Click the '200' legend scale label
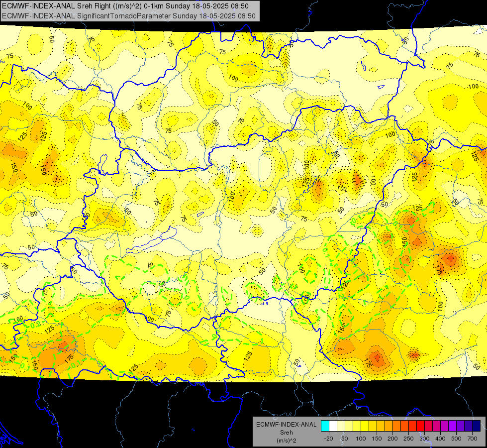 [392, 439]
